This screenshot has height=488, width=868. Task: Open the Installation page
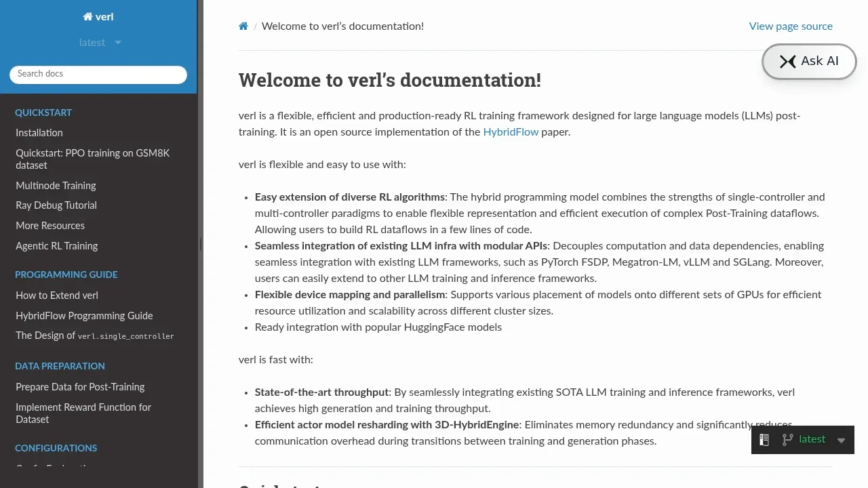pos(39,133)
